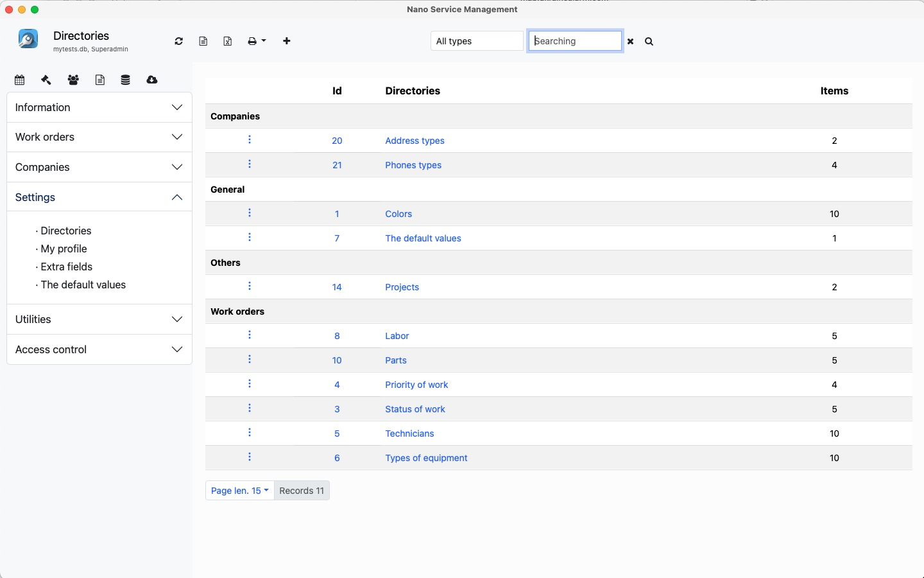Open row menu for Priority of work

(x=250, y=384)
